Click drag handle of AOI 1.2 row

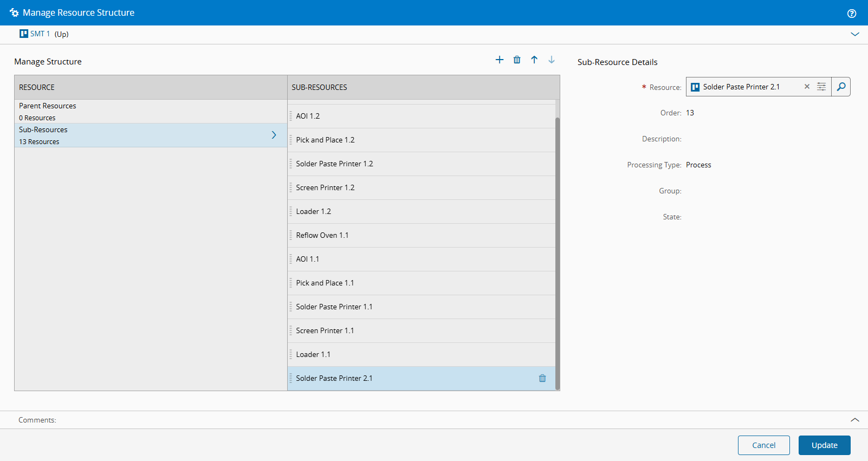pos(291,116)
